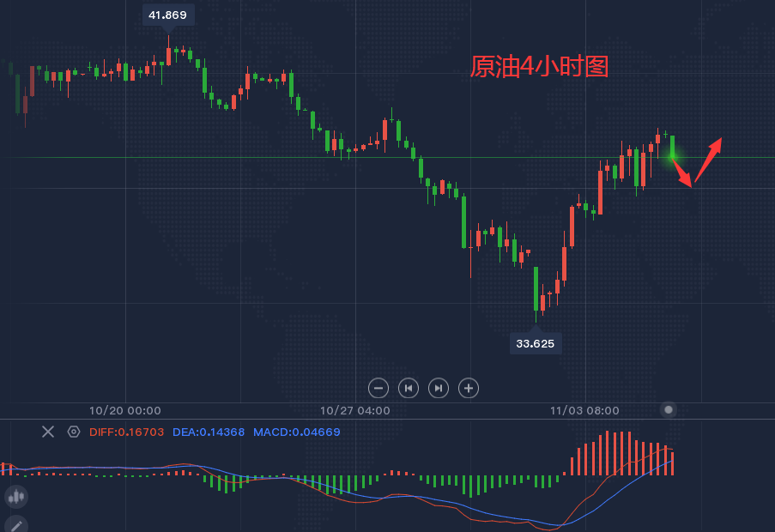Zoom in the chart with plus button
The image size is (775, 532).
click(469, 388)
